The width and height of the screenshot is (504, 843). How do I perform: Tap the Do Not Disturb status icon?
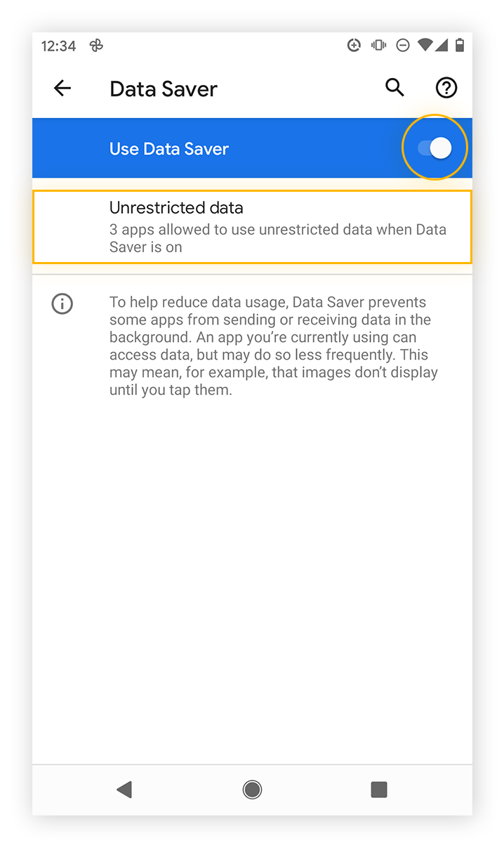tap(402, 45)
